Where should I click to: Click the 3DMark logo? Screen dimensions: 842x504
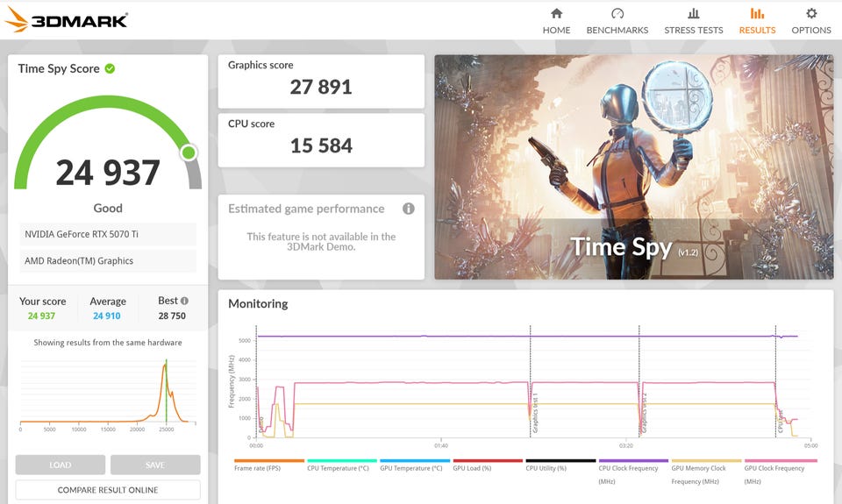(66, 20)
